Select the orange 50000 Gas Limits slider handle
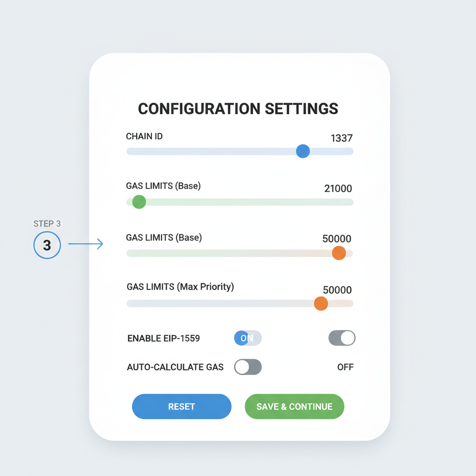 point(339,253)
